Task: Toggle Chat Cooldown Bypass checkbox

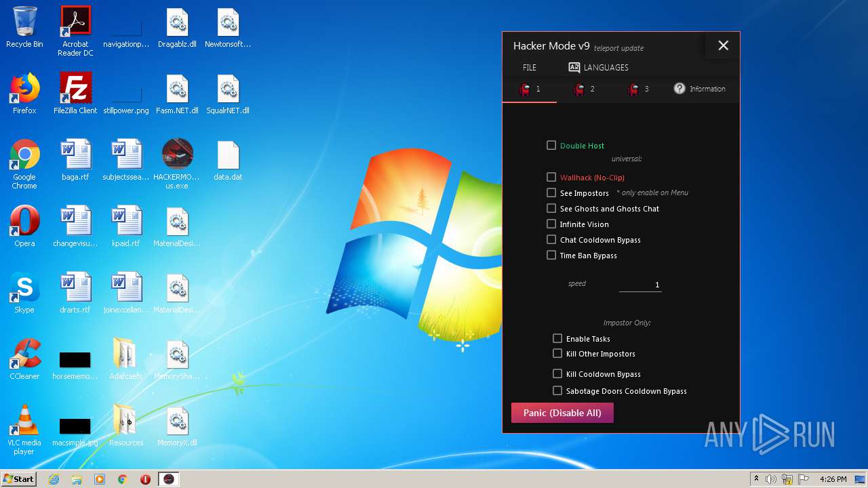Action: pyautogui.click(x=551, y=239)
